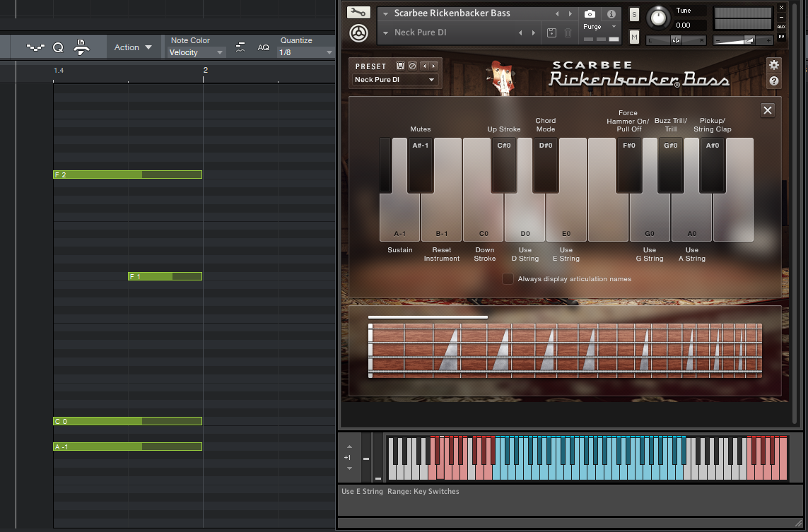Go to next instrument next to Scarbee Rickenbacker Bass

pos(570,14)
